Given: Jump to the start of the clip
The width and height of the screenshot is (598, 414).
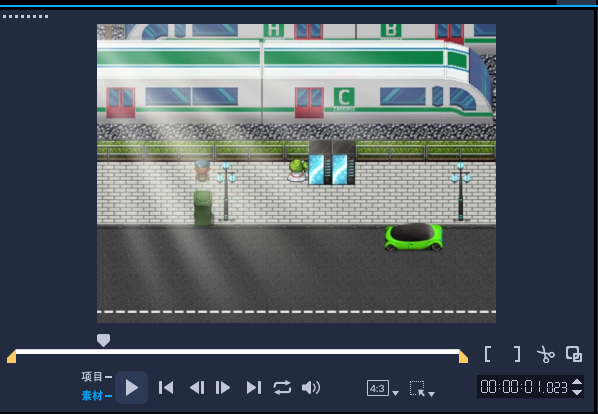Looking at the screenshot, I should 166,388.
